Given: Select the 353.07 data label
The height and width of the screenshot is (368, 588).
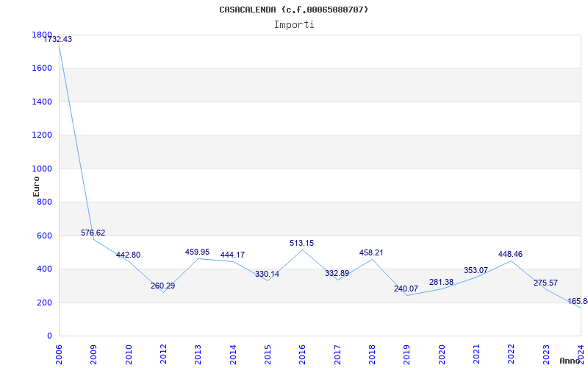Looking at the screenshot, I should pyautogui.click(x=476, y=270).
